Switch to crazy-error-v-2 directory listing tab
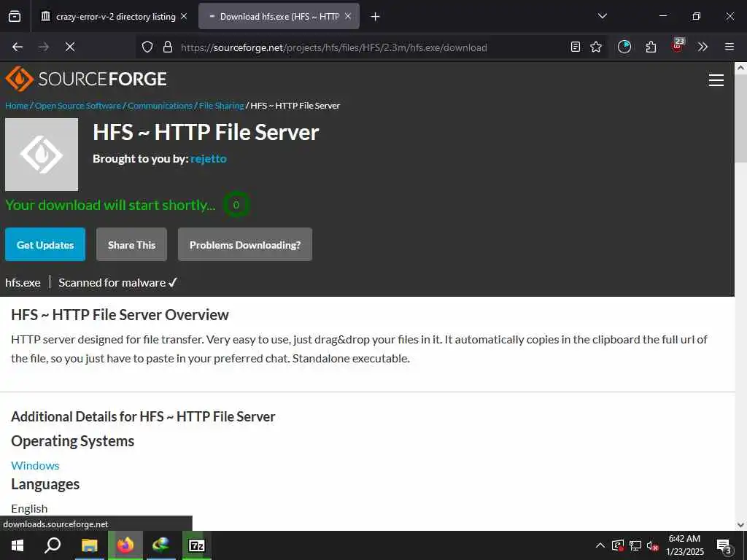The image size is (747, 560). coord(115,17)
